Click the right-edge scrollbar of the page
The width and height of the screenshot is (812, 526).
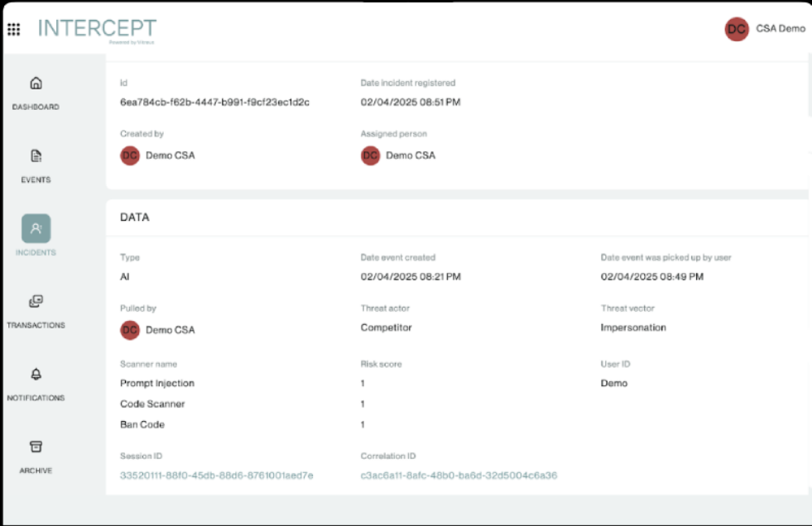click(x=807, y=248)
